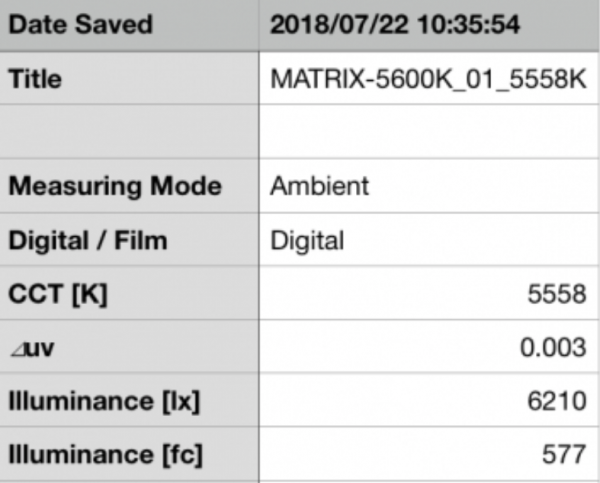This screenshot has height=483, width=600.
Task: Click the partial cell under Illuminance [fc] label
Action: (129, 479)
